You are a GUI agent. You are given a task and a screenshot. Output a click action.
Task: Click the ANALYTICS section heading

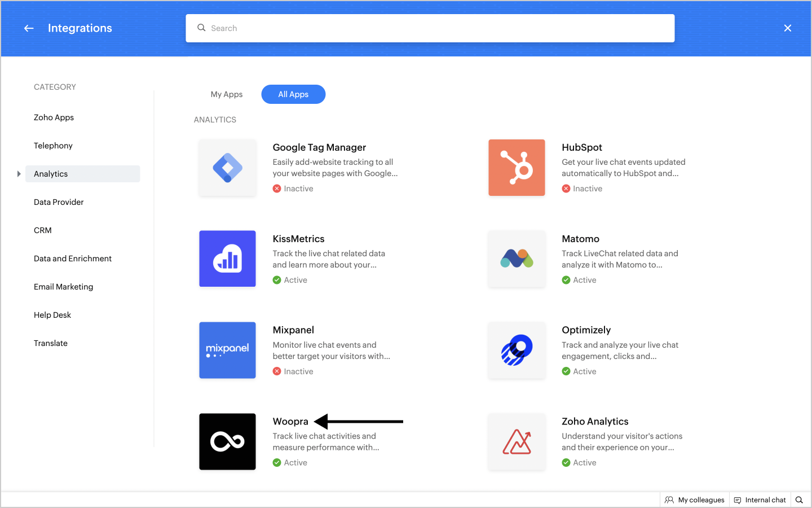(215, 120)
